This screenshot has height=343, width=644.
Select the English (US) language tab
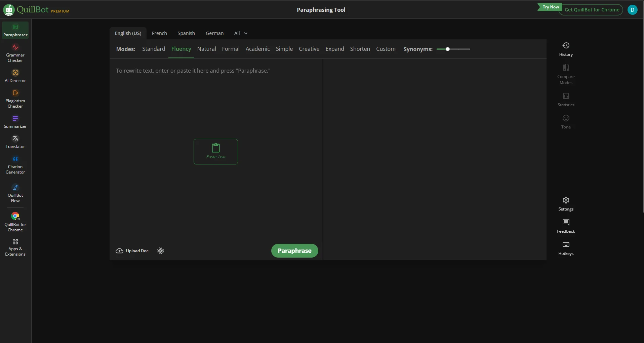click(128, 33)
